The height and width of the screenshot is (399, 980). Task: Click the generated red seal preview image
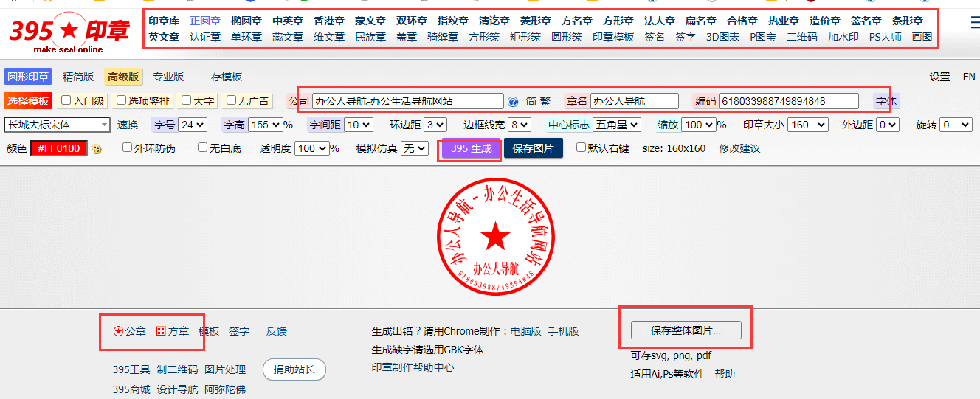click(495, 237)
